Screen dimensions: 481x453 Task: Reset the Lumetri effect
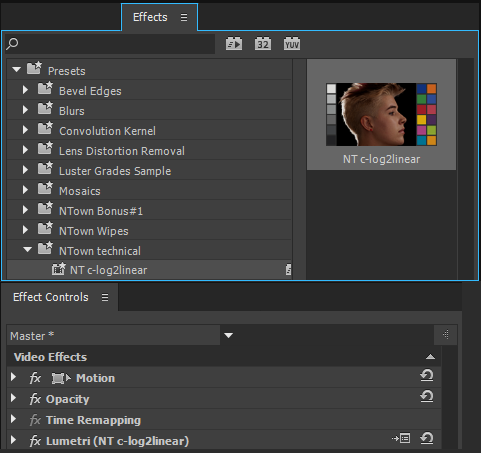427,438
